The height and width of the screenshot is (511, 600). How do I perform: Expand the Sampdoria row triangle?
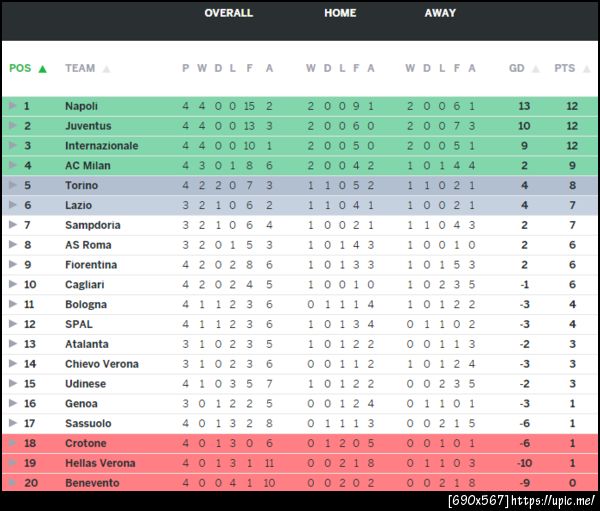[12, 225]
